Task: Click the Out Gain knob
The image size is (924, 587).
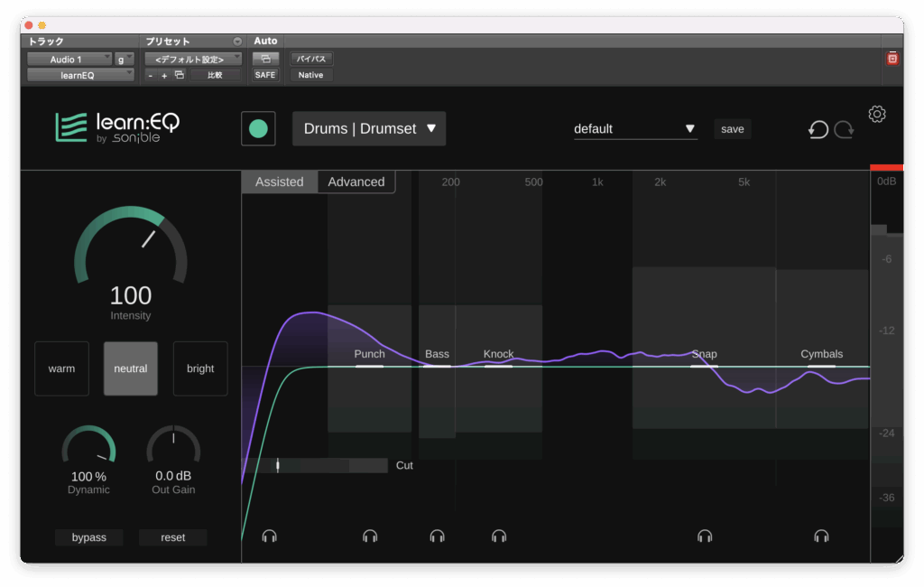Action: tap(173, 445)
